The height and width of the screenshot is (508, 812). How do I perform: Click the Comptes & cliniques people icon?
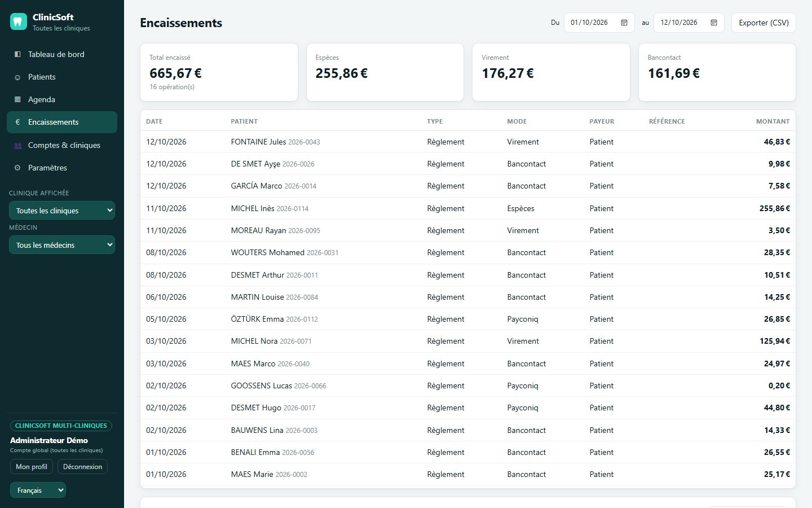[17, 146]
